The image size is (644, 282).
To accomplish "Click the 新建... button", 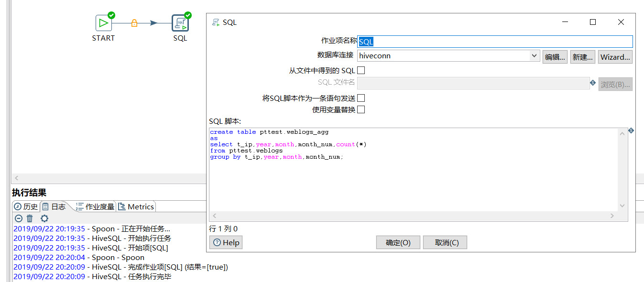I will tap(582, 57).
